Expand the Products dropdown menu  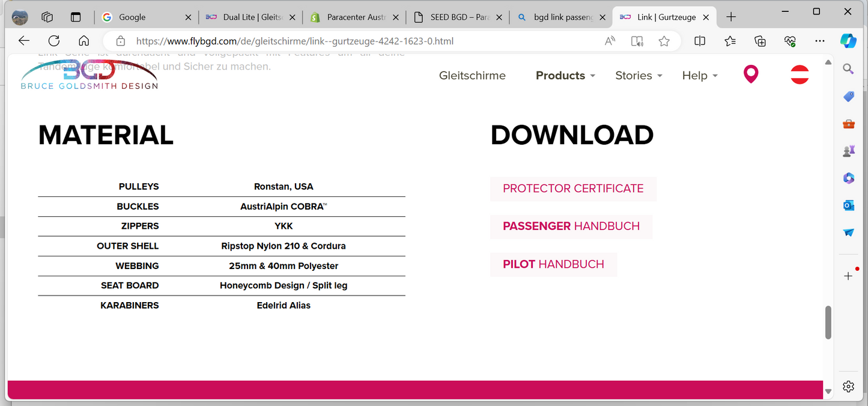coord(565,76)
